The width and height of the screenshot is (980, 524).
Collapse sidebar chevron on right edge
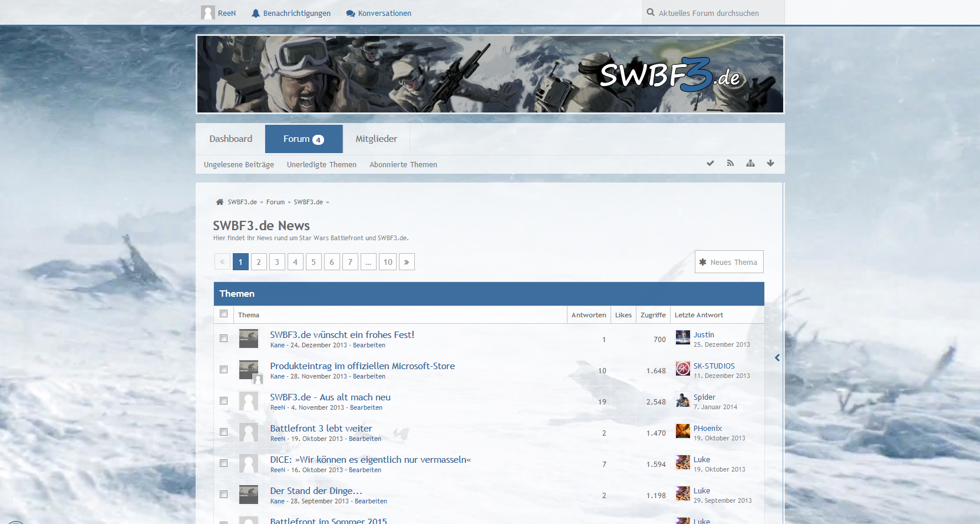(x=777, y=357)
